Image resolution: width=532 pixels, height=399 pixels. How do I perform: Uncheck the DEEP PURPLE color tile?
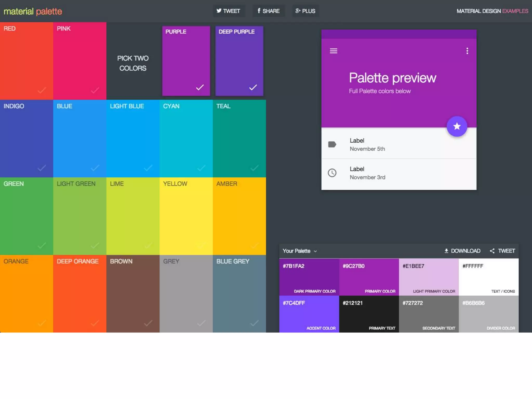pos(253,87)
